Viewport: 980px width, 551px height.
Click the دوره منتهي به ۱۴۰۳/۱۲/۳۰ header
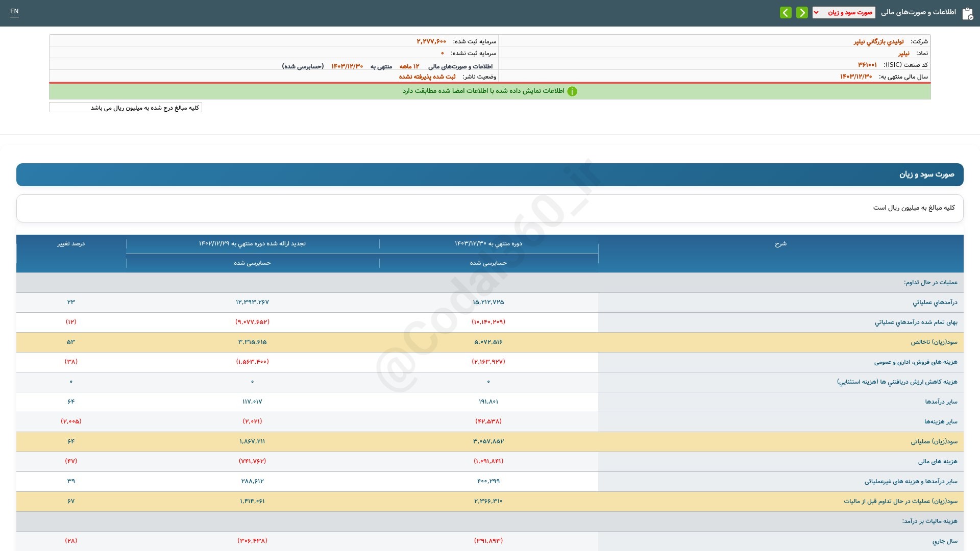[488, 243]
